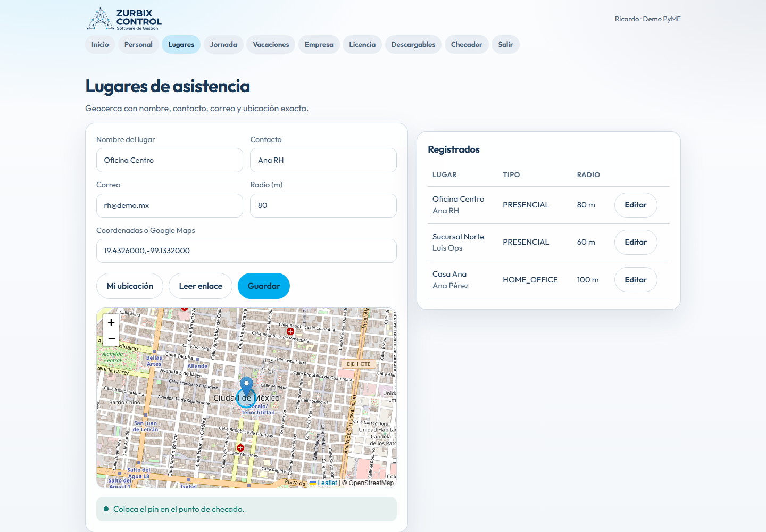
Task: Go to the Personal section
Action: [138, 45]
